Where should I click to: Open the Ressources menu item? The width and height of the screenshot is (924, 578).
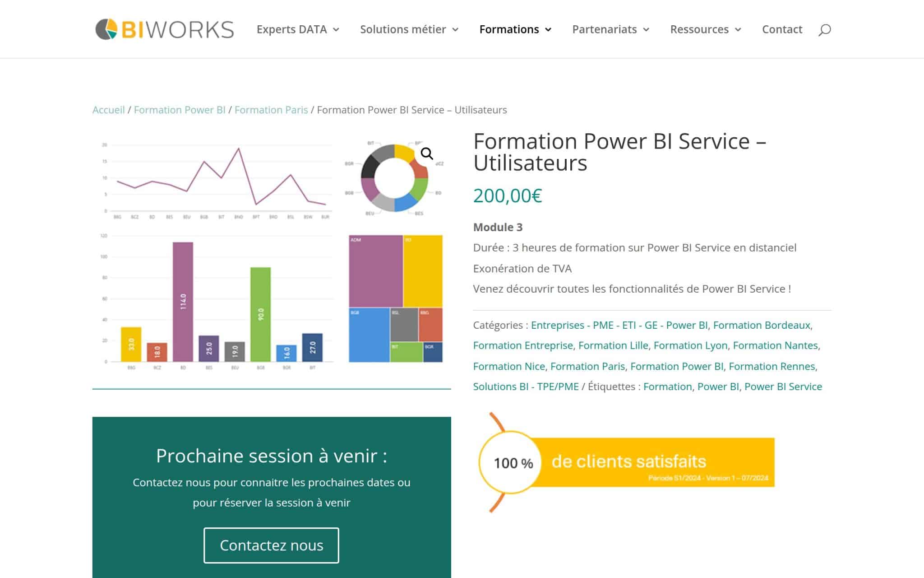pos(699,29)
